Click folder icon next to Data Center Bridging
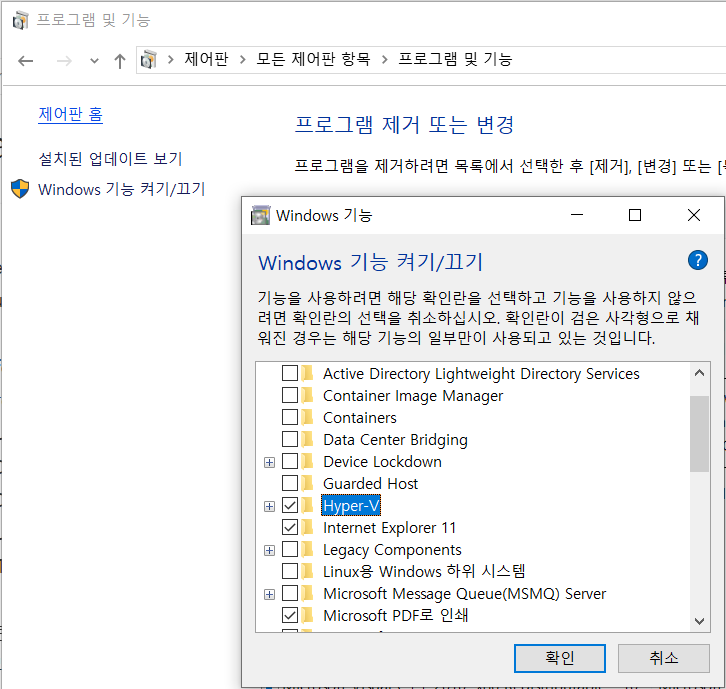The height and width of the screenshot is (689, 726). pos(307,439)
